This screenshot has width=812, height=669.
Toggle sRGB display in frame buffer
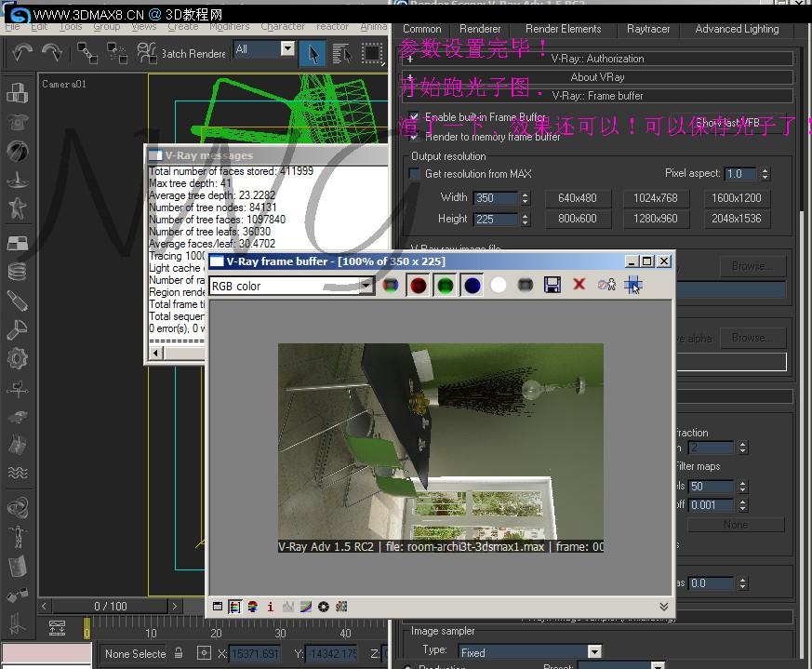[341, 607]
